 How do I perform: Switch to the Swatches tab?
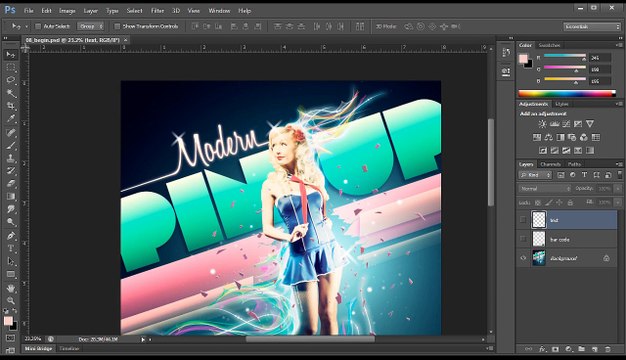[x=549, y=45]
